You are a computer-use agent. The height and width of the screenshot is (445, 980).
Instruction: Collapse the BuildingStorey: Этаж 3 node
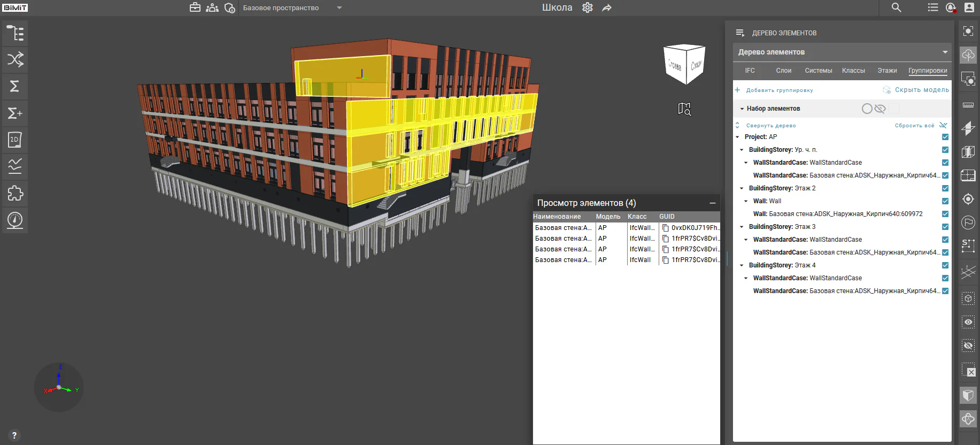[742, 227]
